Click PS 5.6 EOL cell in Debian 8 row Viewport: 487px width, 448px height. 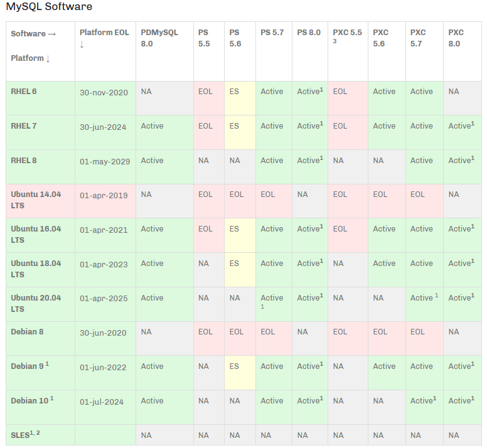(240, 338)
